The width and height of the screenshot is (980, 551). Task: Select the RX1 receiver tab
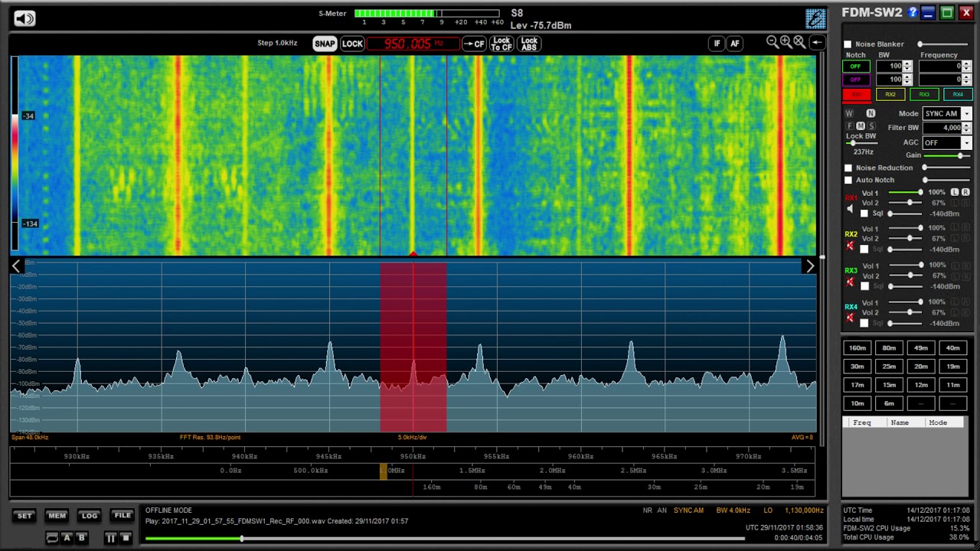(x=856, y=95)
